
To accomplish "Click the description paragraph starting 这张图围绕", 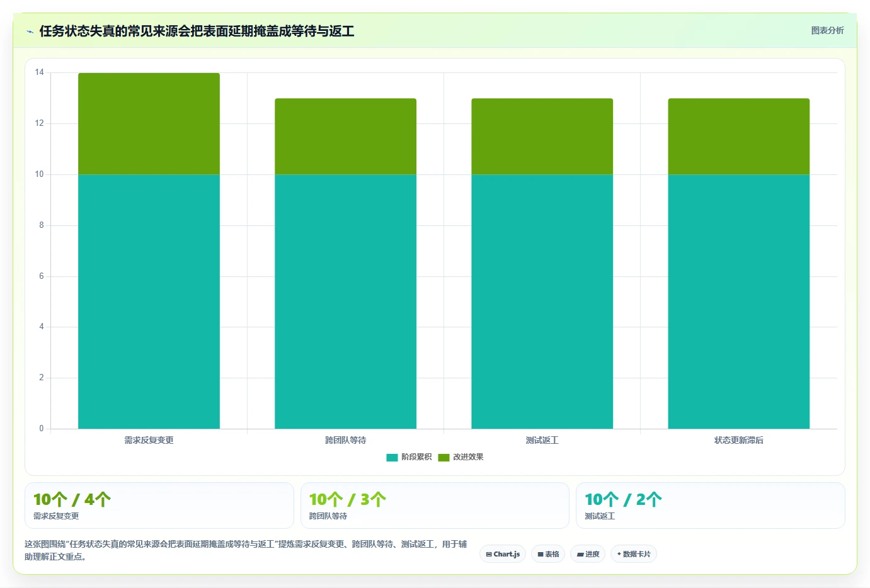I will click(x=246, y=550).
